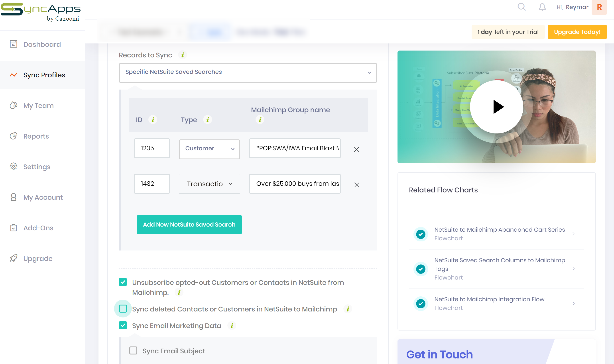614x364 pixels.
Task: Open the Transaction type dropdown
Action: [209, 184]
